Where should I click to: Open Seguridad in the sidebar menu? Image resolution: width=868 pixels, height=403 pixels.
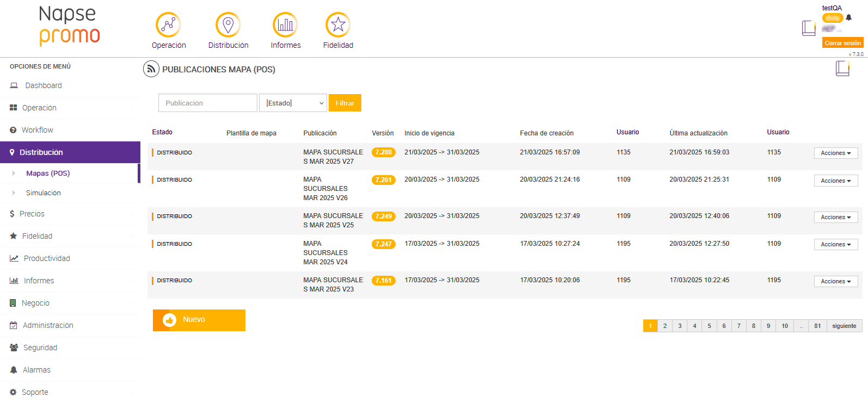click(40, 348)
